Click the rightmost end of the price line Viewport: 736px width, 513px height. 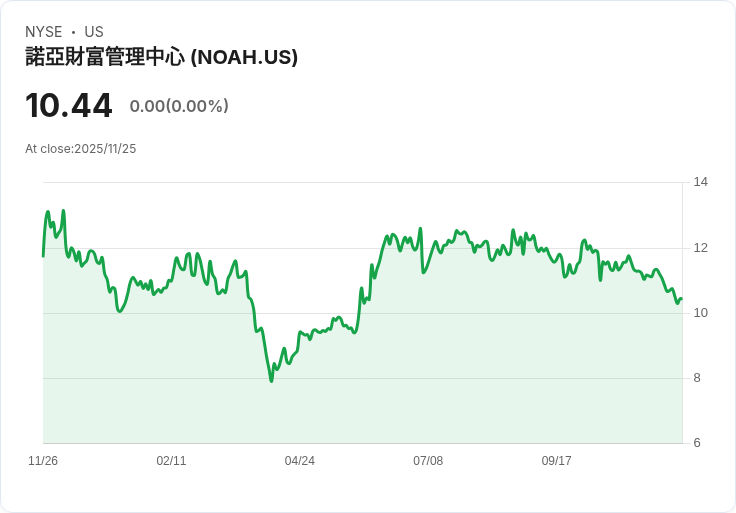click(x=681, y=298)
